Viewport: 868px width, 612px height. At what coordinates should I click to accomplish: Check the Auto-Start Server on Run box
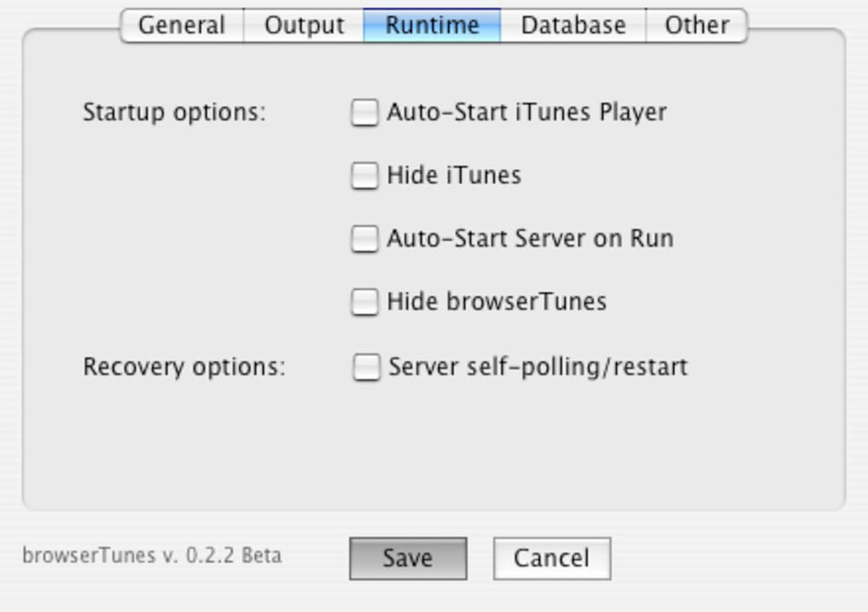point(364,238)
